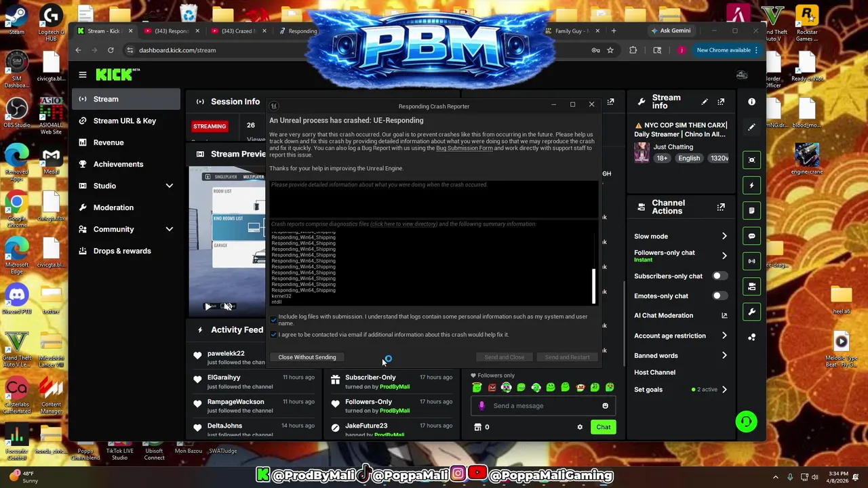Open Achievements in sidebar

click(126, 164)
